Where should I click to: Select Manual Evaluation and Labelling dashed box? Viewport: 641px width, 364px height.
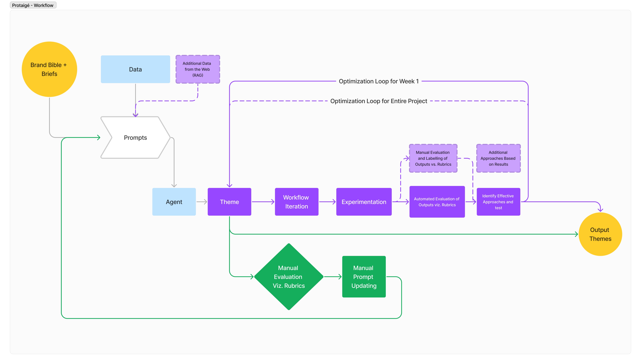click(x=433, y=158)
